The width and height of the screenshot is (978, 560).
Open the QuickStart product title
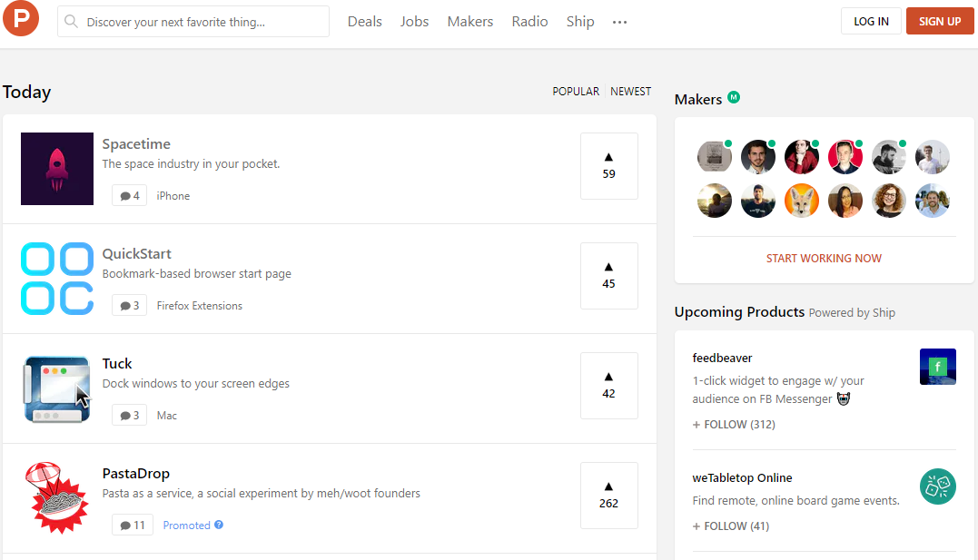click(136, 254)
